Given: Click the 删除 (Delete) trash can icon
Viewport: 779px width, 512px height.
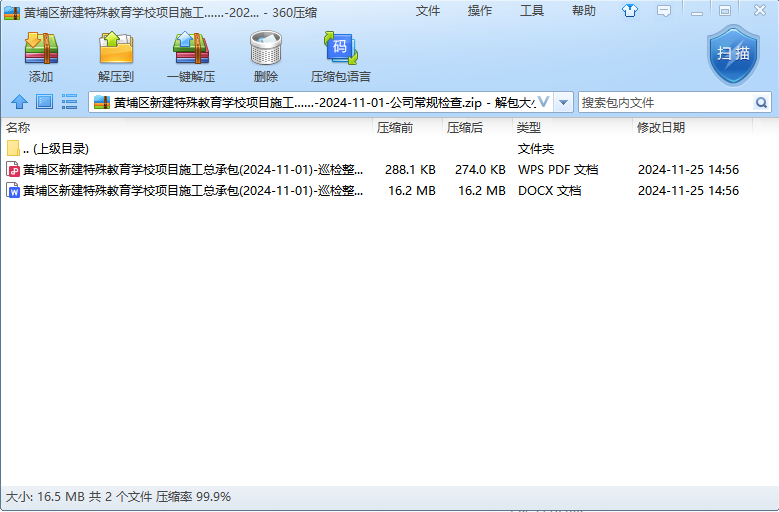Looking at the screenshot, I should 266,57.
